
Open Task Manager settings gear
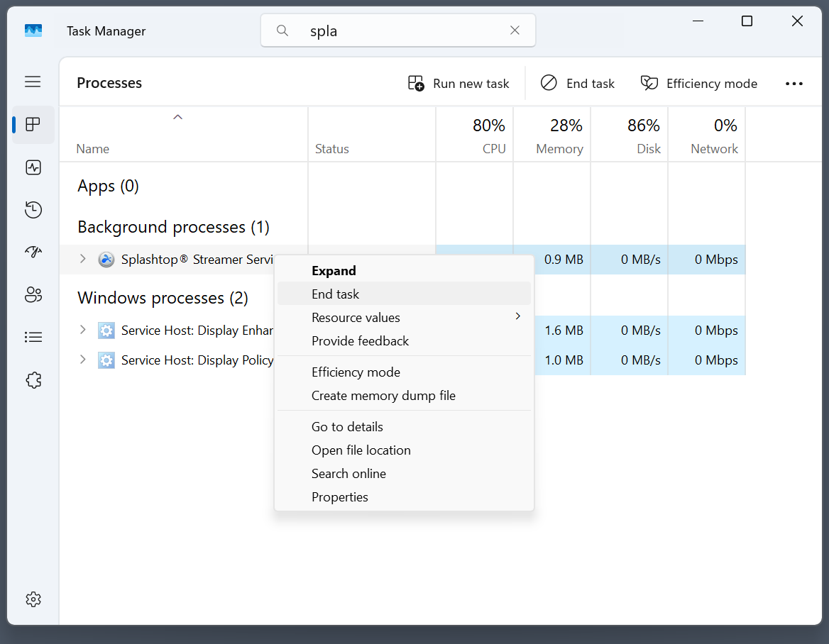point(33,599)
